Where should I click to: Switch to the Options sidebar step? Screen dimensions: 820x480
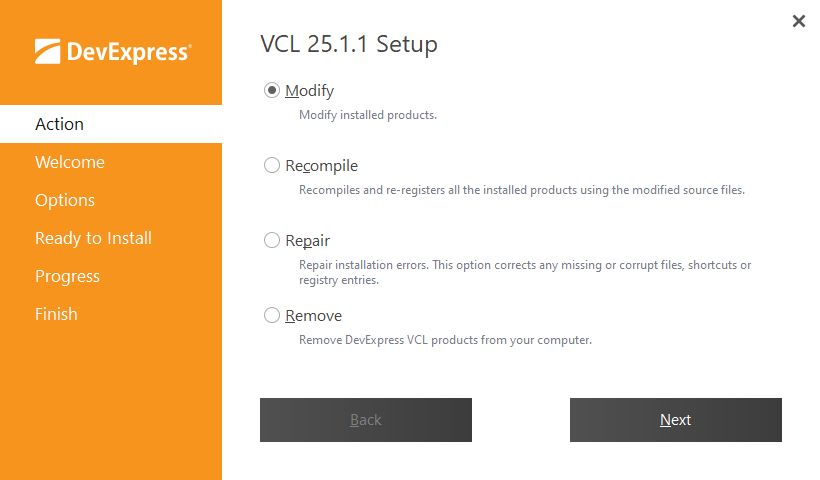point(65,200)
